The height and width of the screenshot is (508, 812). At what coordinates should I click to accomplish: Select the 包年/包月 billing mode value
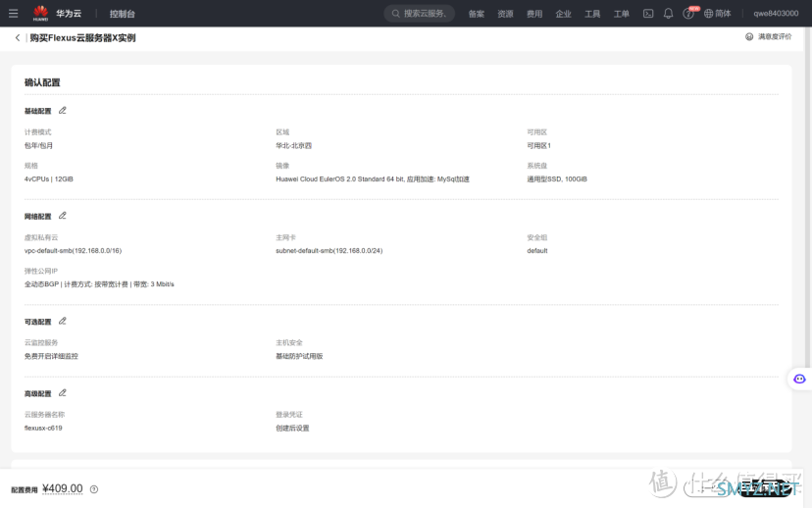tap(38, 145)
